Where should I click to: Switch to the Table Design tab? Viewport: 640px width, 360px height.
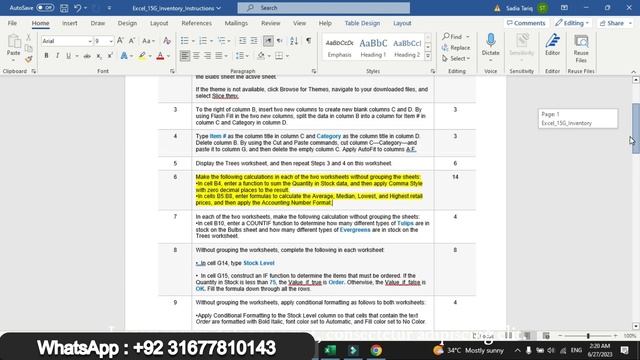pos(362,23)
